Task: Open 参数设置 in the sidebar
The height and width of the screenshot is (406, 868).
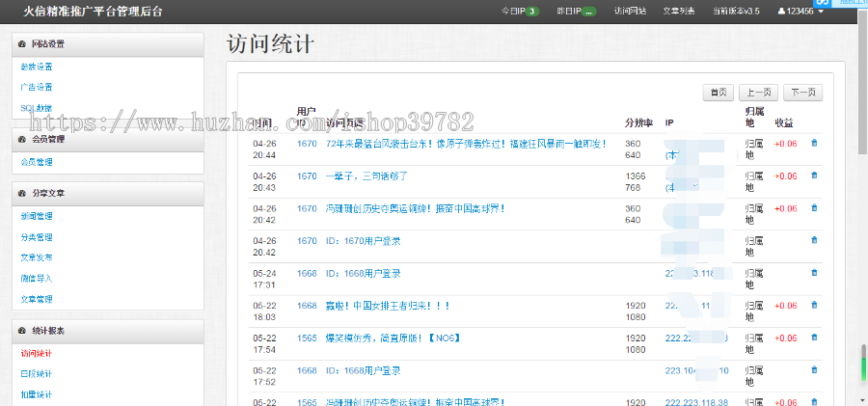Action: click(37, 68)
